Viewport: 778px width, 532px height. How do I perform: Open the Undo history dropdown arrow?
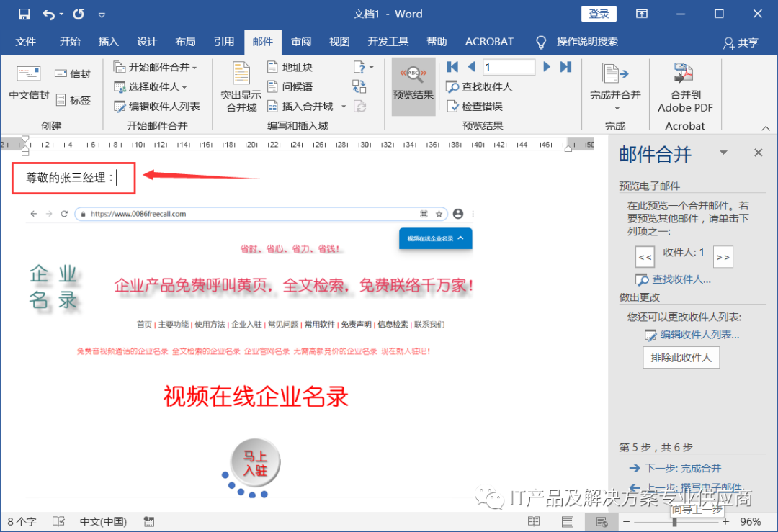(61, 14)
